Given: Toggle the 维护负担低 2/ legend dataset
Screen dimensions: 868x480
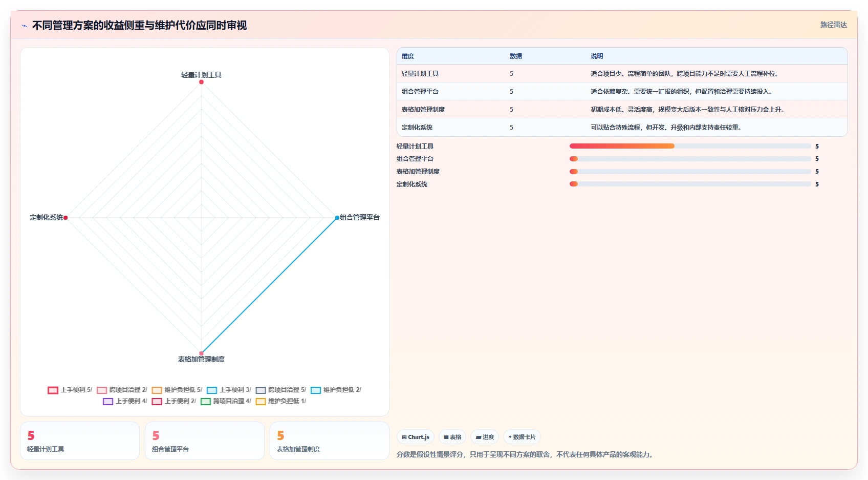Looking at the screenshot, I should pos(336,390).
